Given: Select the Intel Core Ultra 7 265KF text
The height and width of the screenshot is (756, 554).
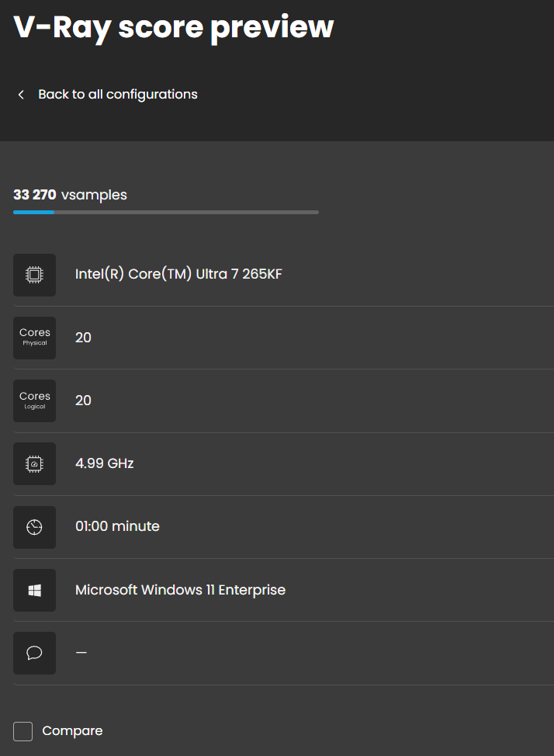Looking at the screenshot, I should point(178,274).
